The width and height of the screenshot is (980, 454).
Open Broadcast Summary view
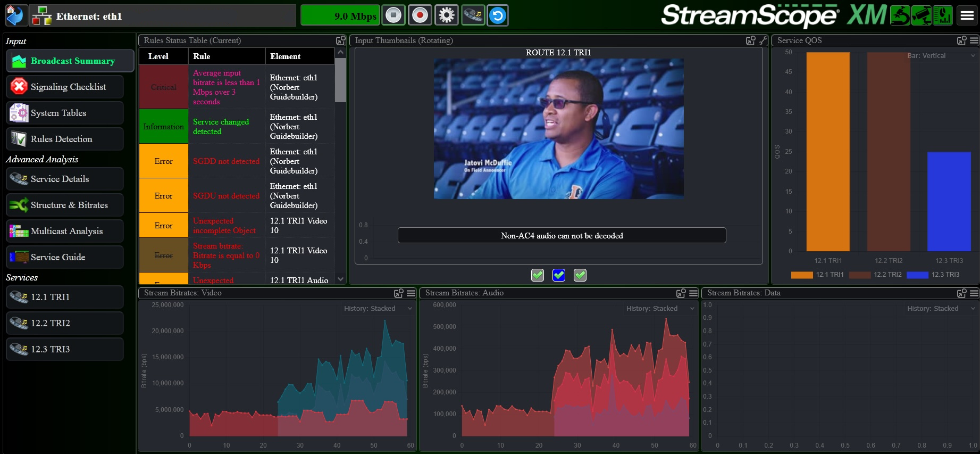pos(70,61)
